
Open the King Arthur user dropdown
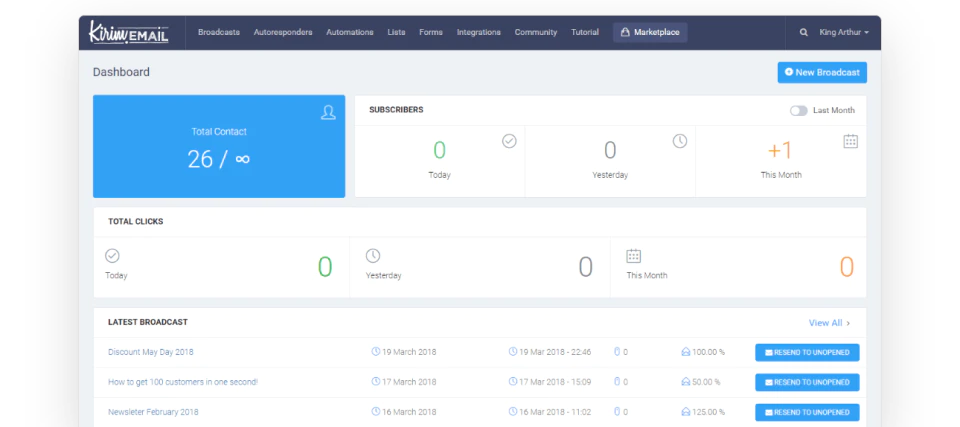click(x=844, y=32)
